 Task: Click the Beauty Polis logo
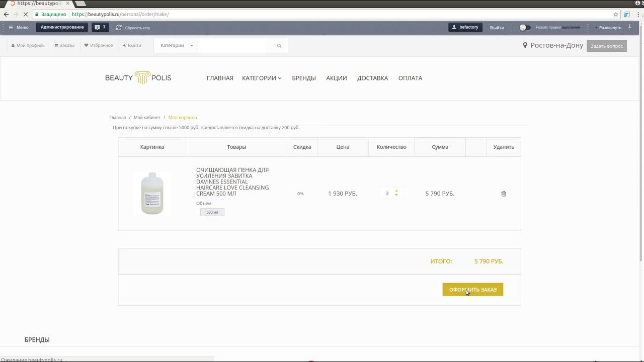[x=138, y=78]
